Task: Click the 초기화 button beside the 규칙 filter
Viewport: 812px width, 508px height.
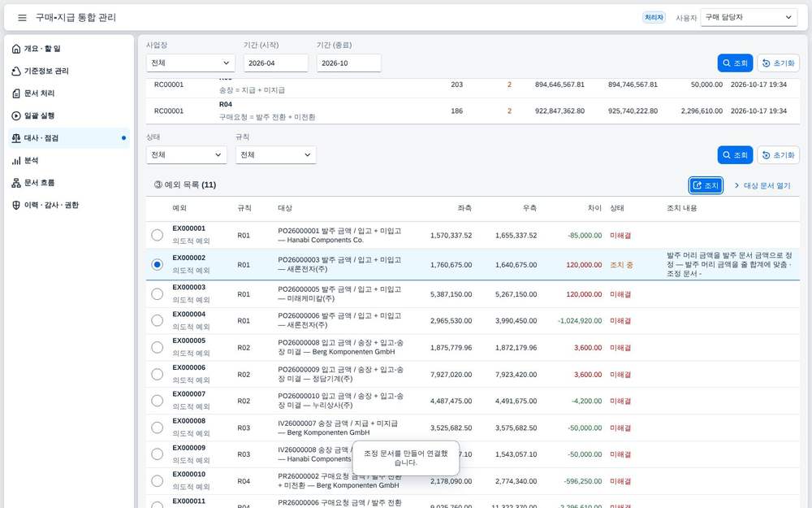Action: (x=779, y=155)
